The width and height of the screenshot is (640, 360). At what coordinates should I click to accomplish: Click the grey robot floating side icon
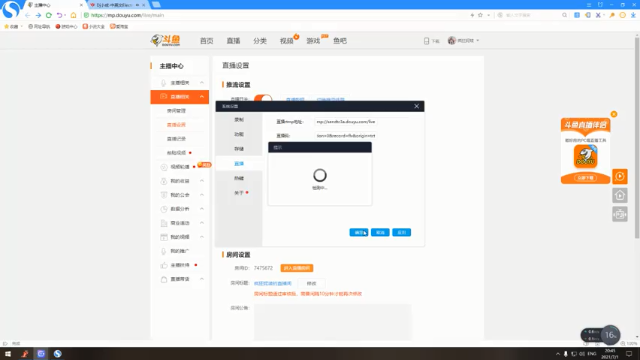620,214
